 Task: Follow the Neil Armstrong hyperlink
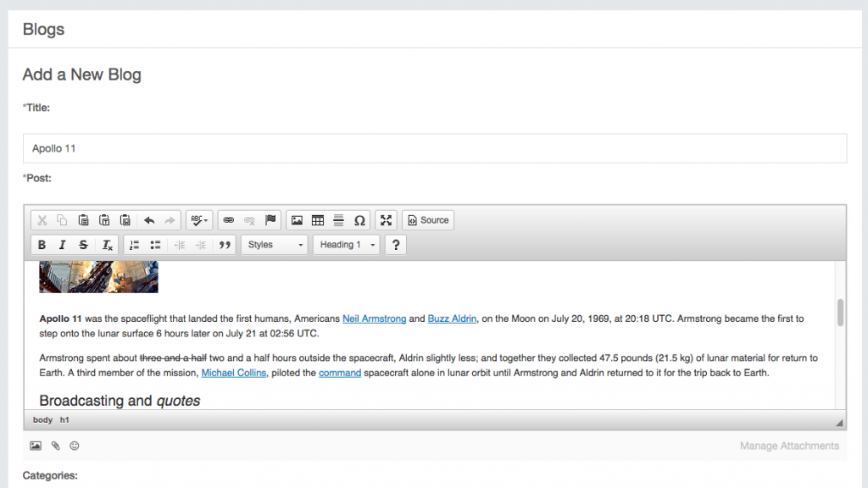[374, 319]
